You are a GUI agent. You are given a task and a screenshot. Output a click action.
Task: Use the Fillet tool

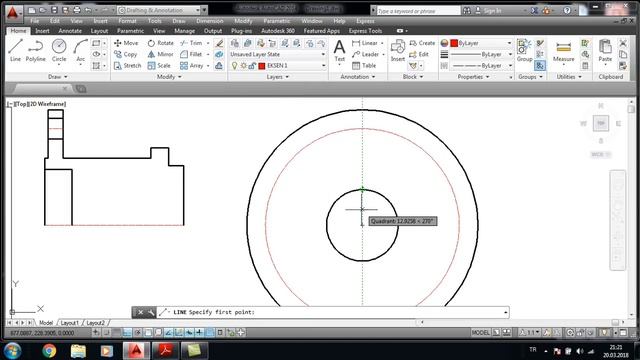click(191, 54)
